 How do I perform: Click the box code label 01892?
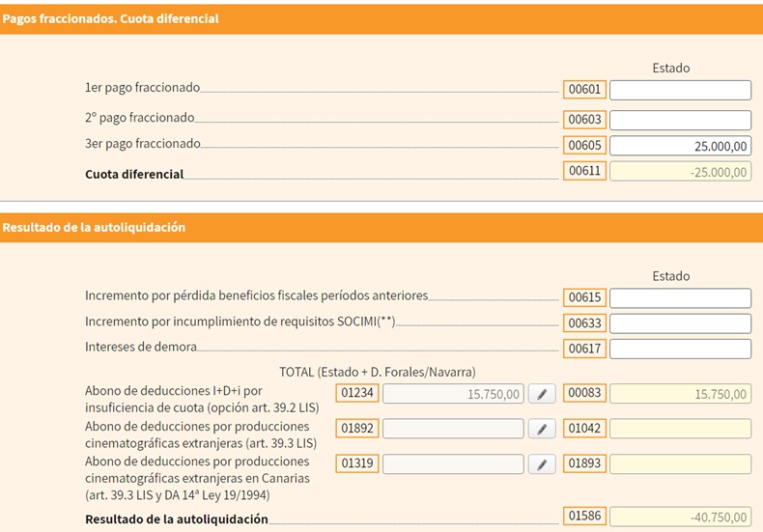pyautogui.click(x=357, y=429)
